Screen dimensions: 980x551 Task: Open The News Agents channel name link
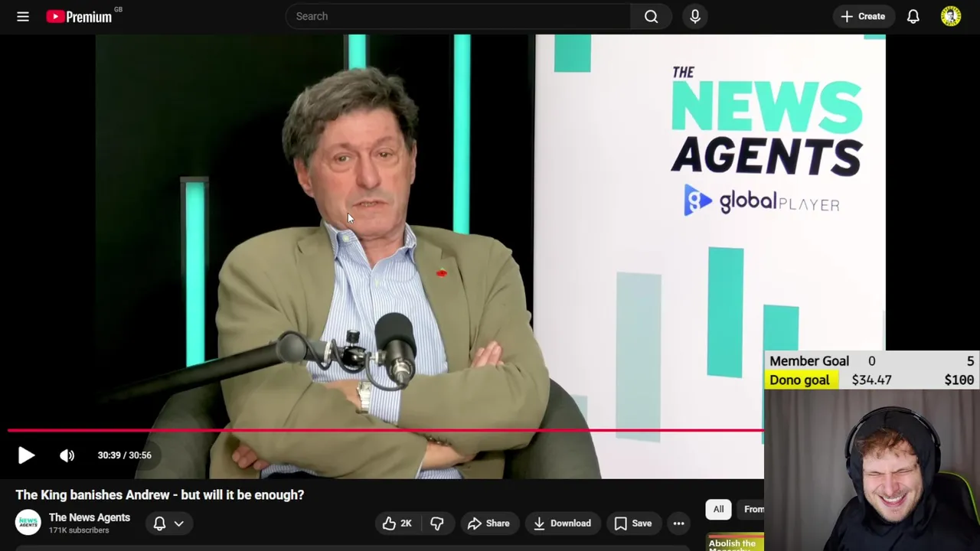(90, 517)
